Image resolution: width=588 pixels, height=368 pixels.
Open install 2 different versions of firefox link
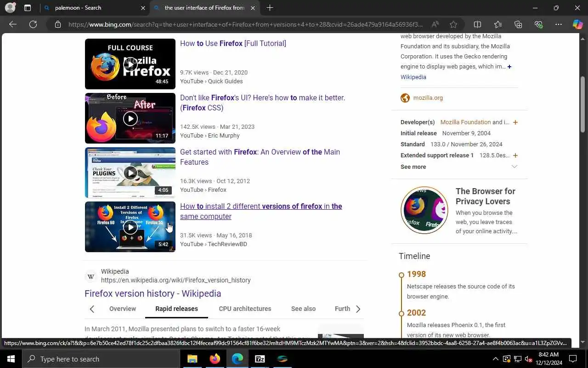click(x=261, y=212)
